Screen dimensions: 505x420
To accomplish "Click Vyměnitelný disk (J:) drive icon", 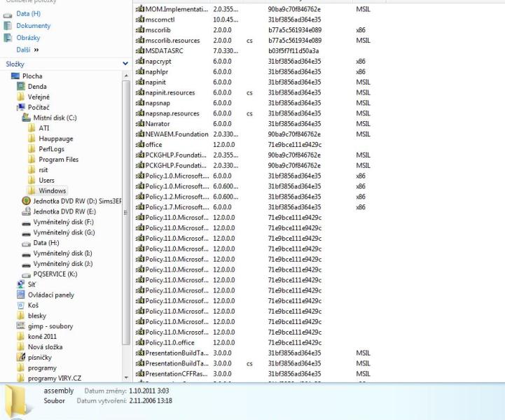I will coord(26,264).
